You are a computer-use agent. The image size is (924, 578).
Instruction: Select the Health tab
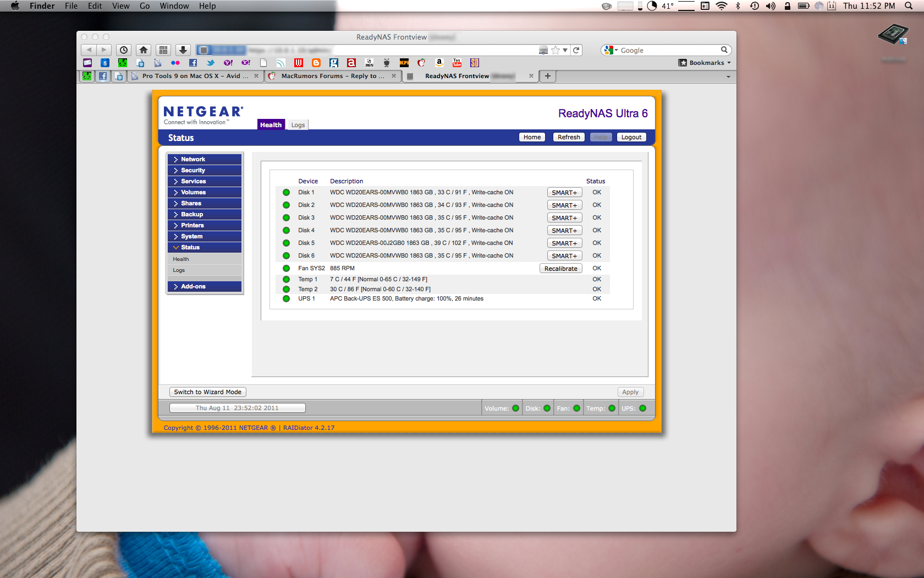pos(271,125)
